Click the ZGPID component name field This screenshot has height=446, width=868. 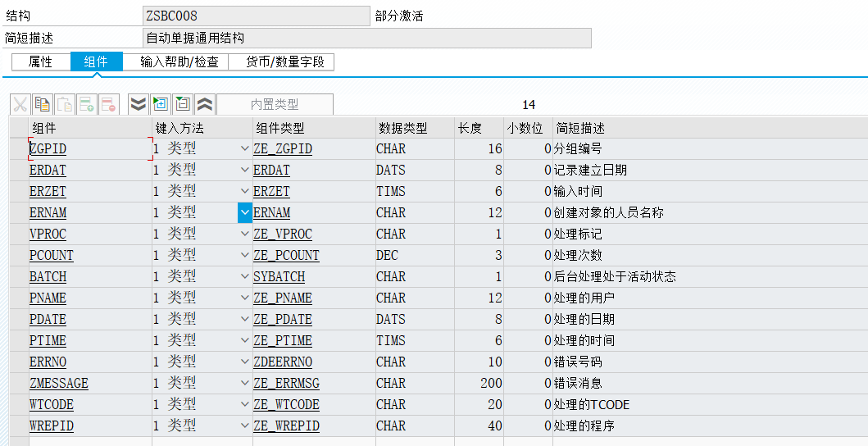[x=90, y=148]
